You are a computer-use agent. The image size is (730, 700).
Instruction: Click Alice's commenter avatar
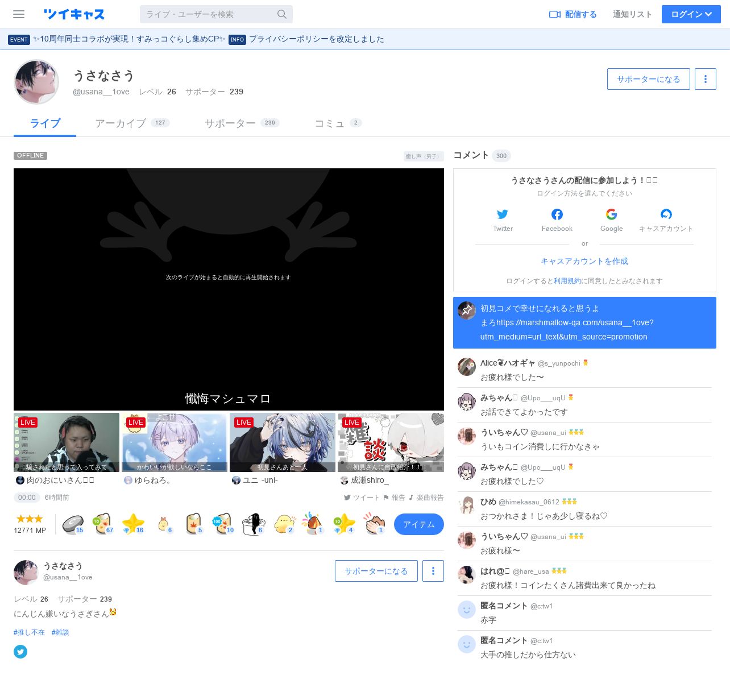tap(467, 367)
